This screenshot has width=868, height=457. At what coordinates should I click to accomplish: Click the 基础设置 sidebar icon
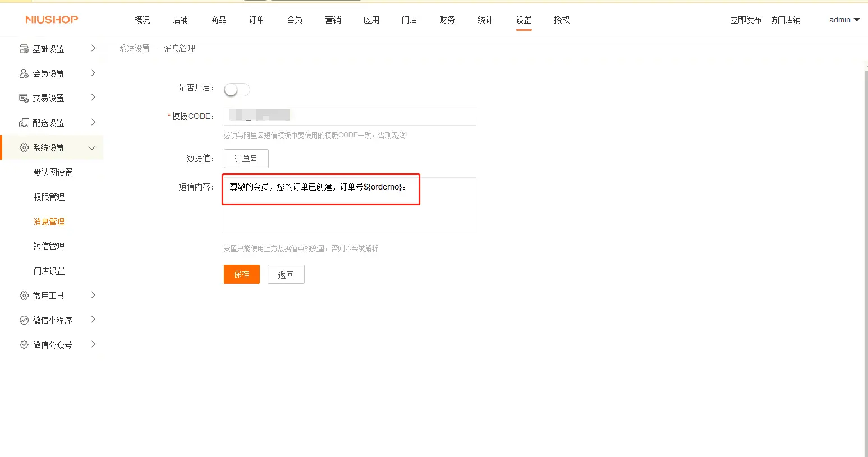point(24,49)
